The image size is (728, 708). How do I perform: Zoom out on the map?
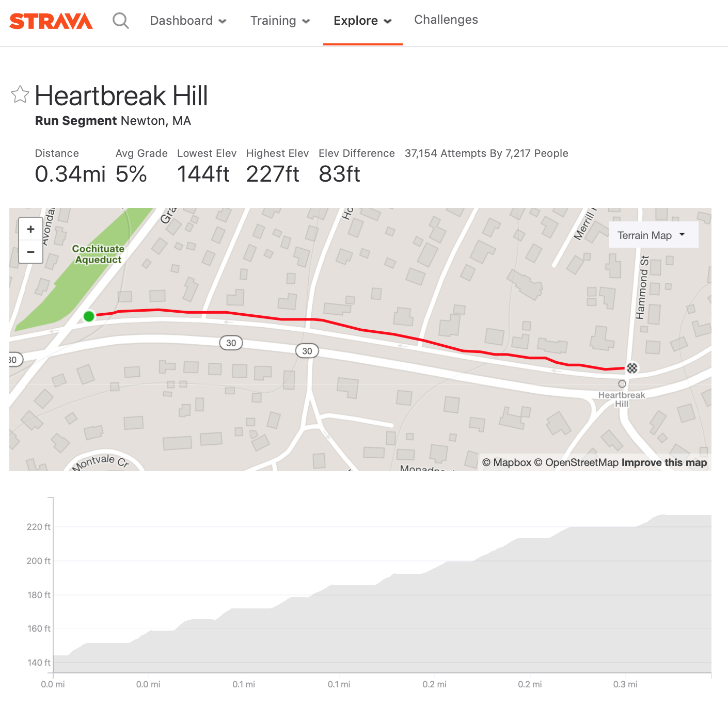[x=31, y=252]
